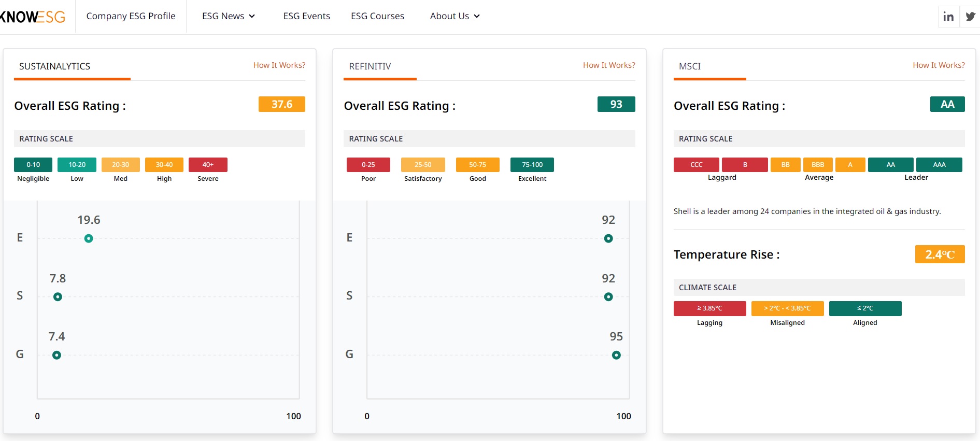The height and width of the screenshot is (441, 980).
Task: Expand the About Us dropdown
Action: [x=455, y=16]
